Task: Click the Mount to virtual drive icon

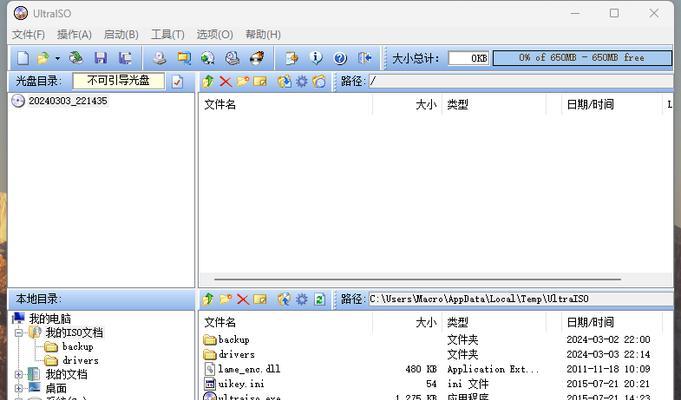Action: click(x=232, y=58)
